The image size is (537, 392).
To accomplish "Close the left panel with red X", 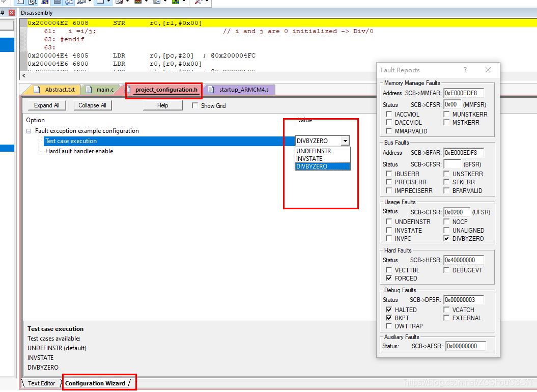I will click(12, 13).
